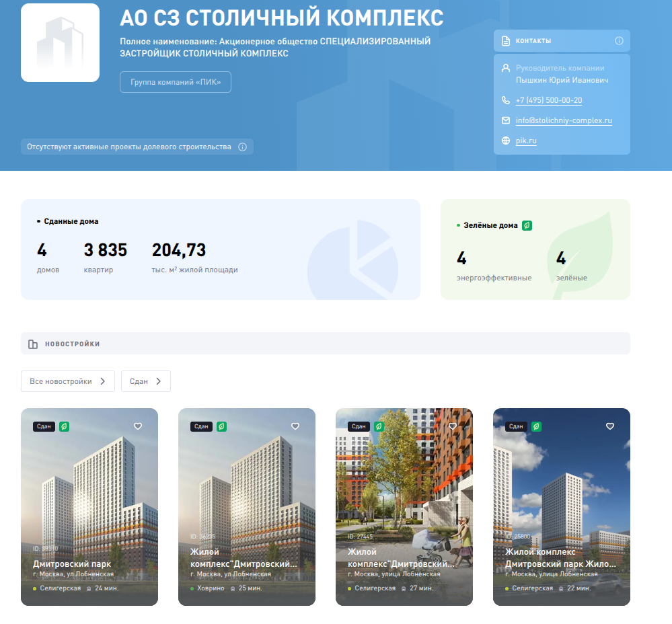672x624 pixels.
Task: Click info icon beside missing active projects notice
Action: click(x=243, y=147)
